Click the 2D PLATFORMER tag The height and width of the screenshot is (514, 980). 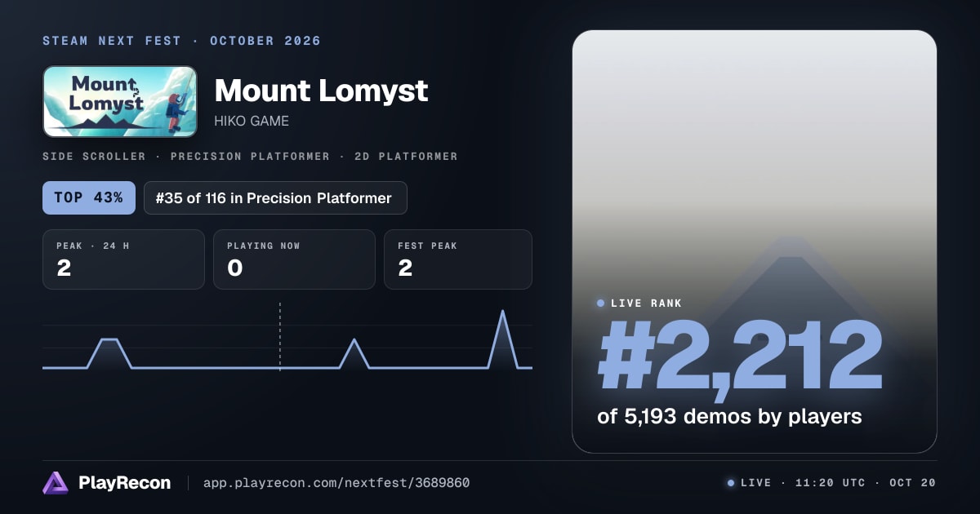[406, 157]
